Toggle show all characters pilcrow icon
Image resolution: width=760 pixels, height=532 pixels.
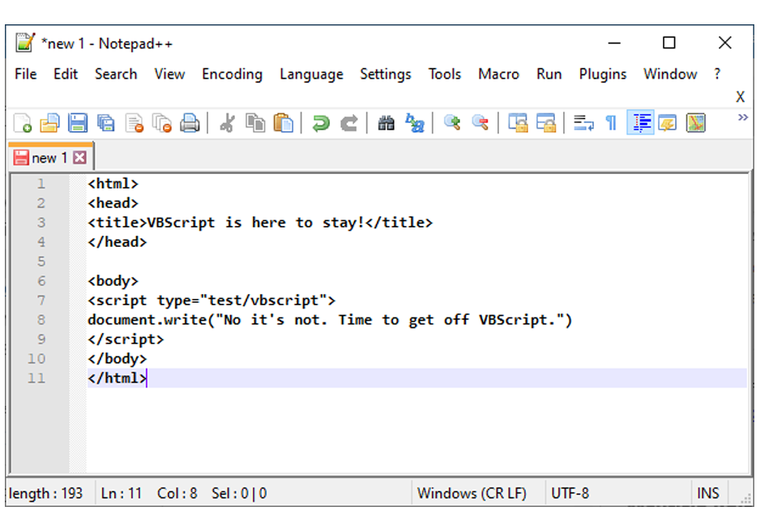point(611,123)
